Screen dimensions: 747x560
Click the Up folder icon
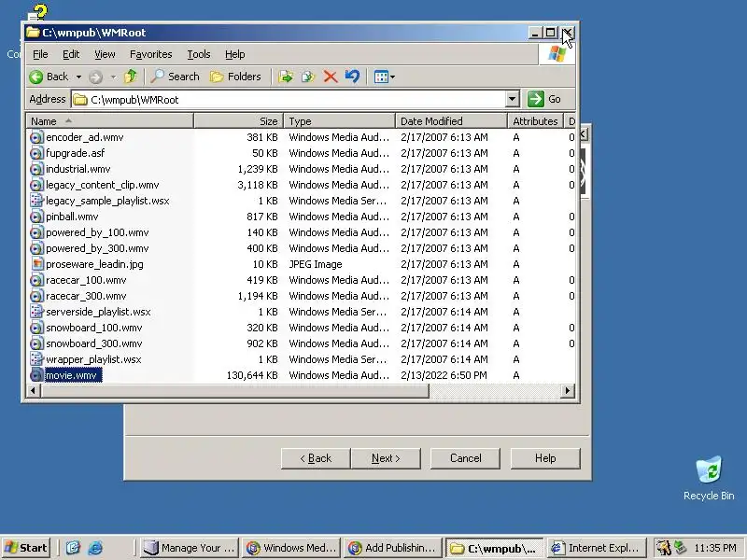130,77
